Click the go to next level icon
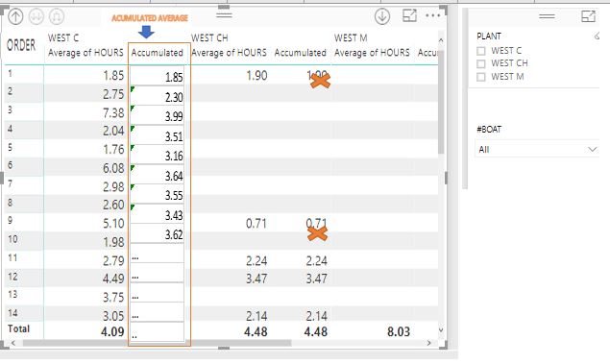The width and height of the screenshot is (610, 364). coord(37,16)
